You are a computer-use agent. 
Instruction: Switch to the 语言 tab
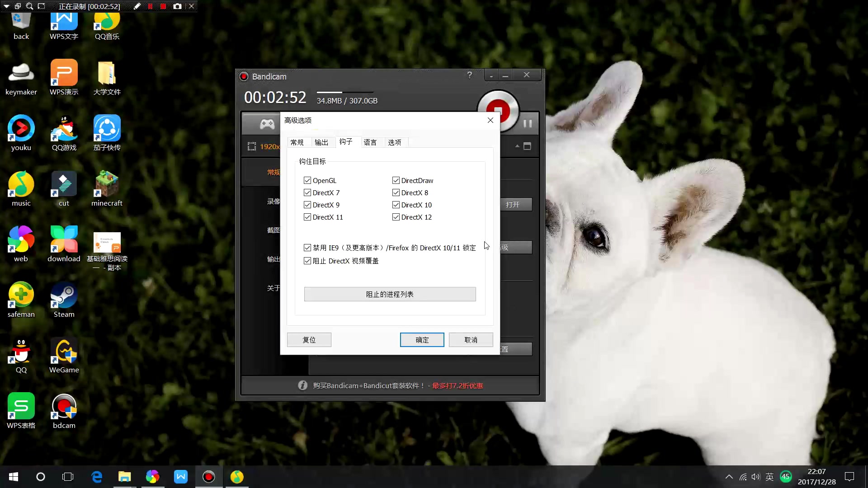pos(370,142)
